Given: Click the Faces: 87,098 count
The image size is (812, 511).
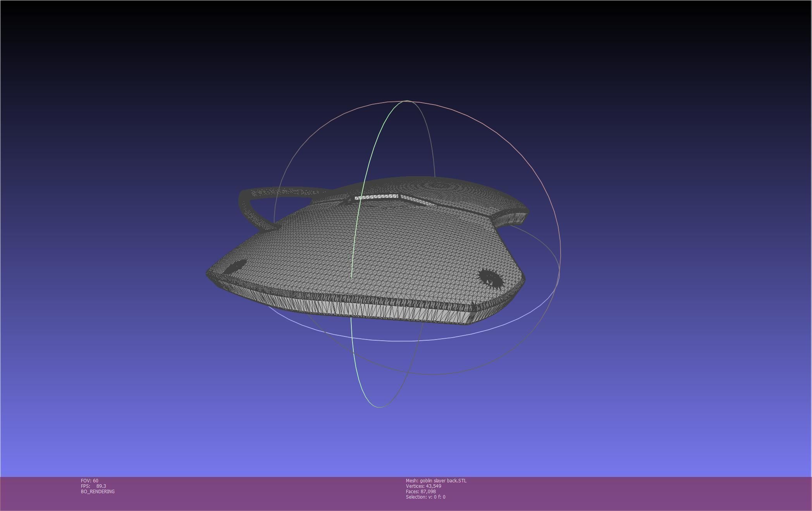Looking at the screenshot, I should click(421, 492).
